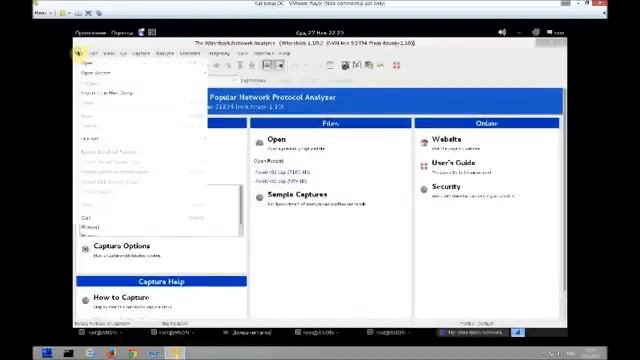Click the Go to packet number icon
This screenshot has height=360, width=640.
click(228, 65)
